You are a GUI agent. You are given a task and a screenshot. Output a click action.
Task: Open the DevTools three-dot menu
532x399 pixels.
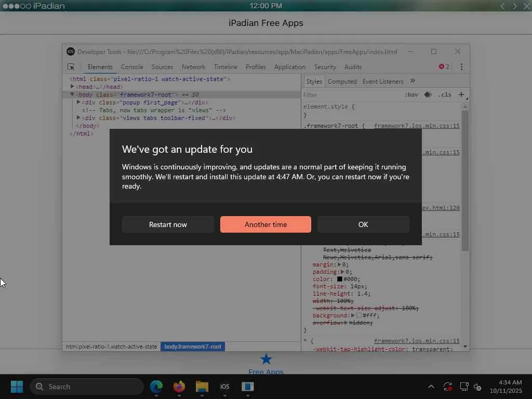(461, 67)
